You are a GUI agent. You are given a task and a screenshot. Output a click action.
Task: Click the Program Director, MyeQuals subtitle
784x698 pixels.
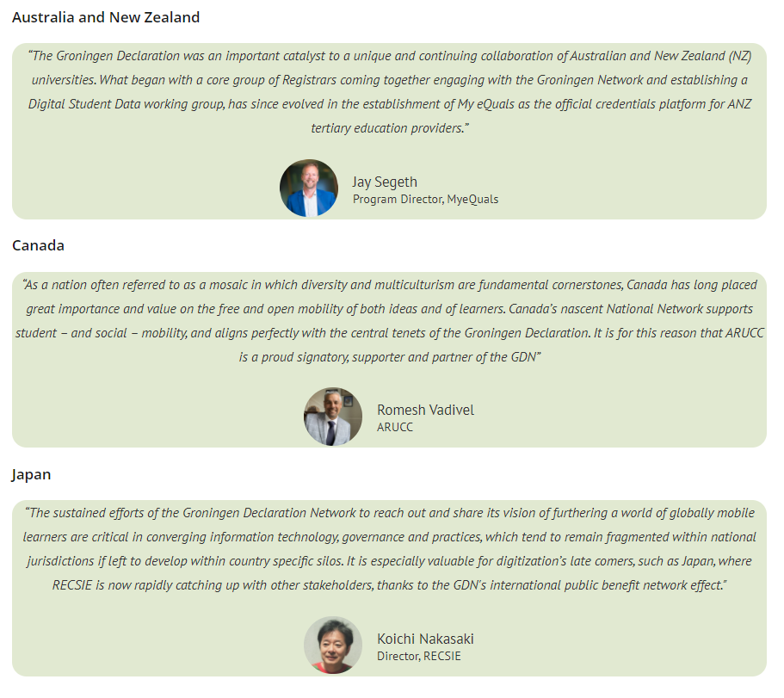425,200
